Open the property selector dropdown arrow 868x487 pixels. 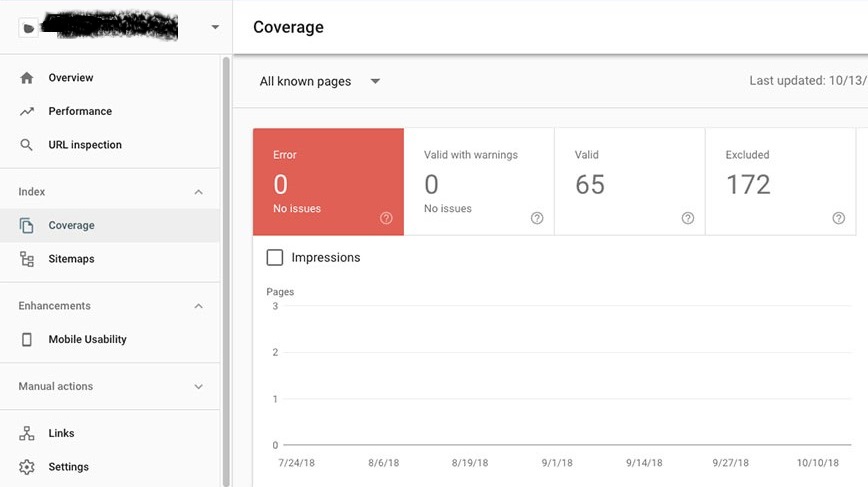(x=215, y=28)
